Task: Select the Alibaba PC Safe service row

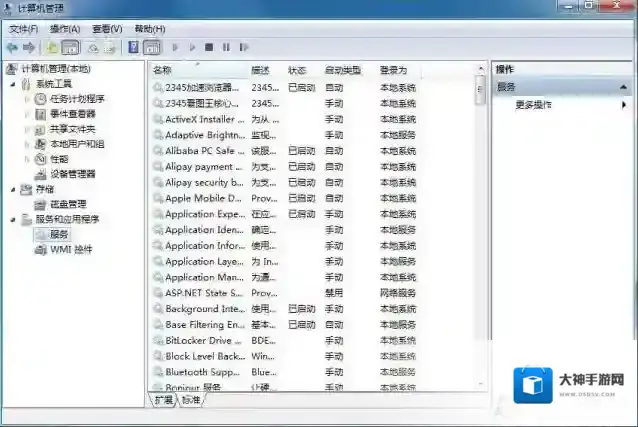Action: 285,151
